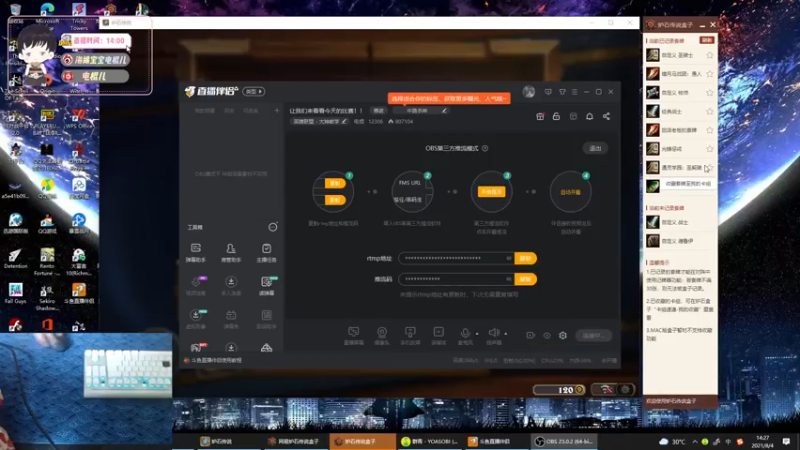The image size is (800, 450).
Task: Select the 自定义 战士 deck row
Action: pos(681,222)
